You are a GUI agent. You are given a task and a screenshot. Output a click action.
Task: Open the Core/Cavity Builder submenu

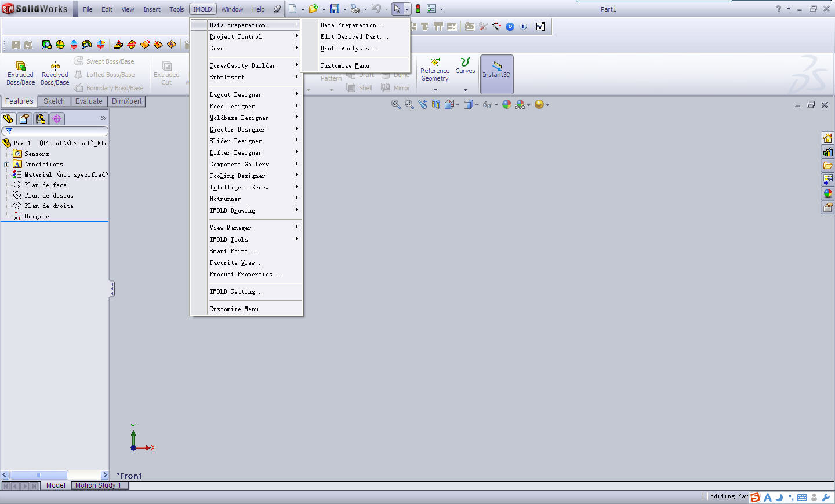(242, 65)
